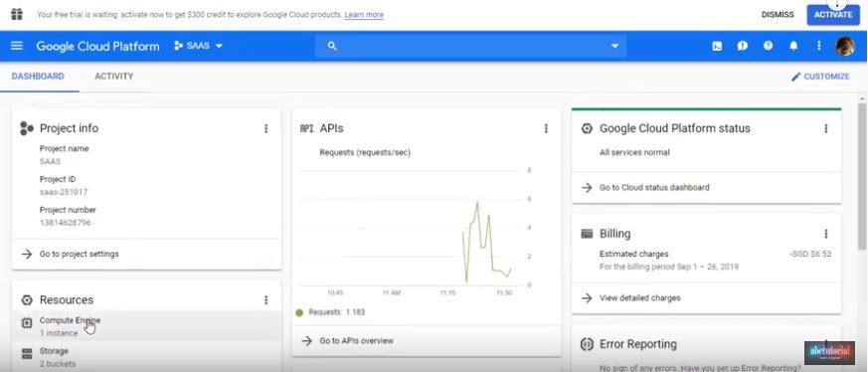Click the API icon in APIs card

(306, 128)
